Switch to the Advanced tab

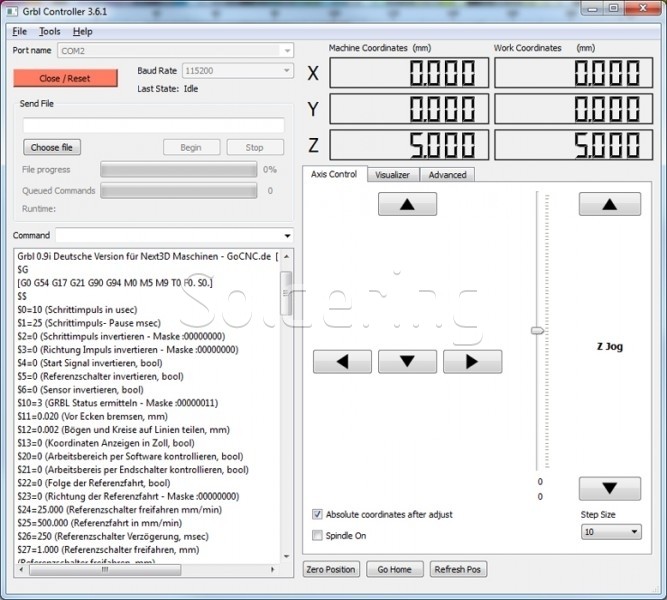pos(447,174)
